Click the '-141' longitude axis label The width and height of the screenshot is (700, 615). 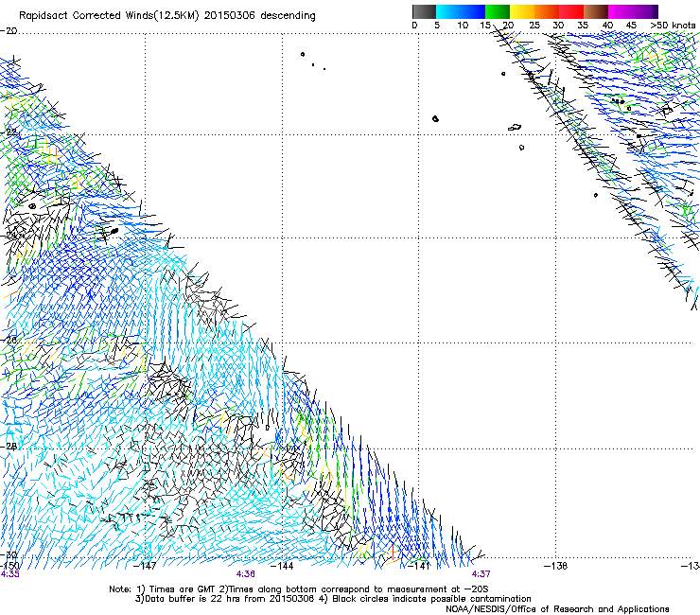[419, 566]
